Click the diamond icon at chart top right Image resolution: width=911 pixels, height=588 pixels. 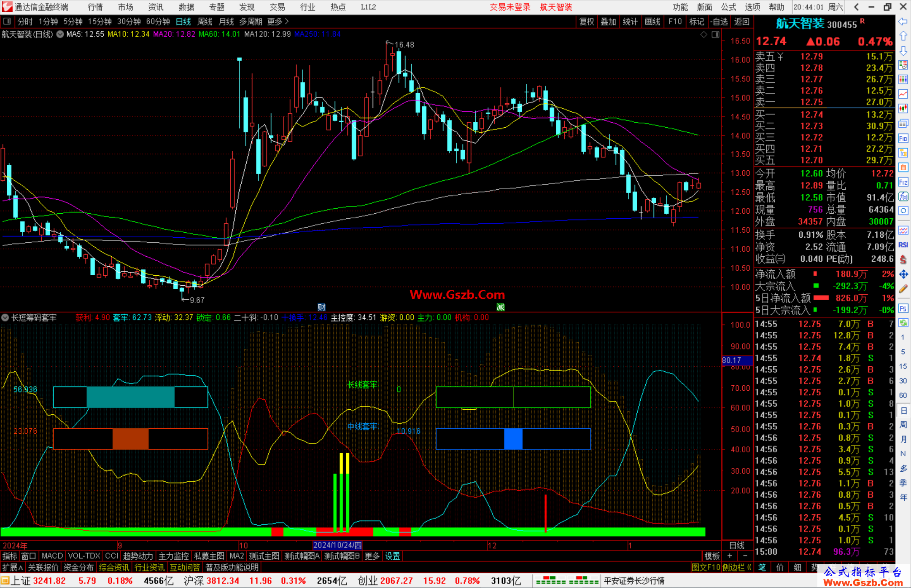(x=703, y=35)
